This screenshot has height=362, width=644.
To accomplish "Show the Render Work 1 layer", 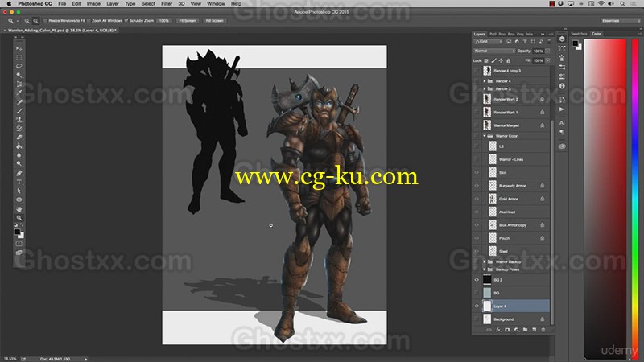I will click(477, 112).
